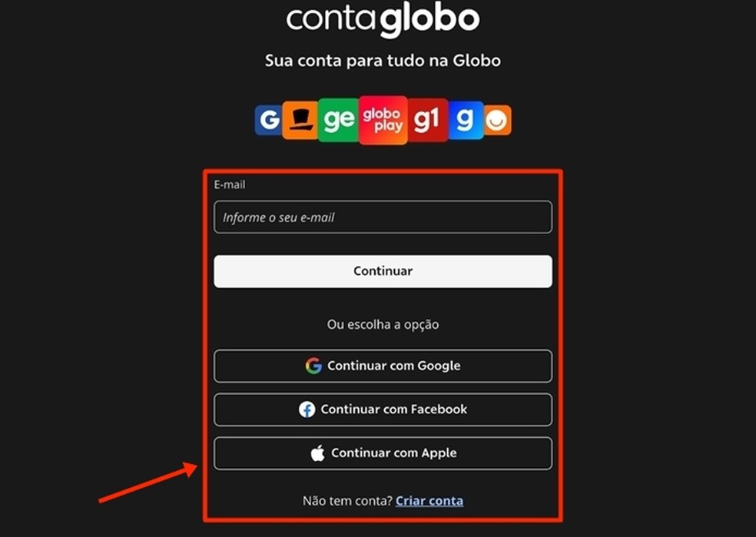The width and height of the screenshot is (756, 537).
Task: Choose Continuar com Facebook option
Action: 383,409
